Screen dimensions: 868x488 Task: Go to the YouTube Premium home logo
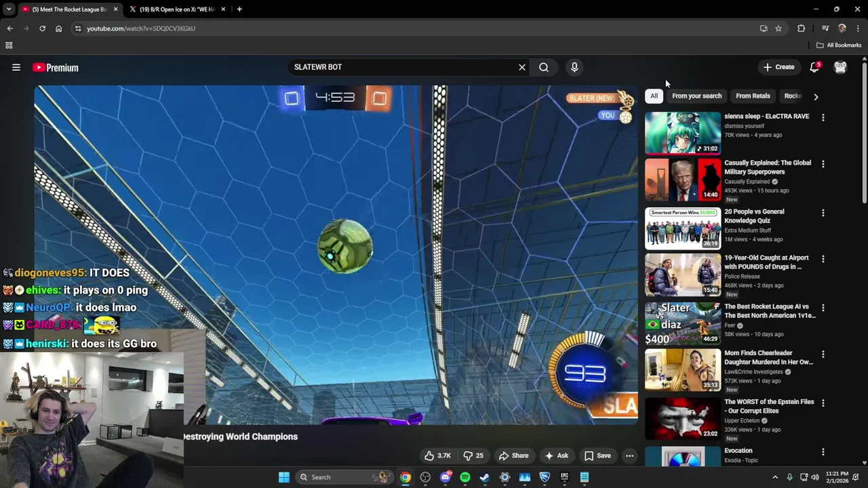(x=56, y=67)
